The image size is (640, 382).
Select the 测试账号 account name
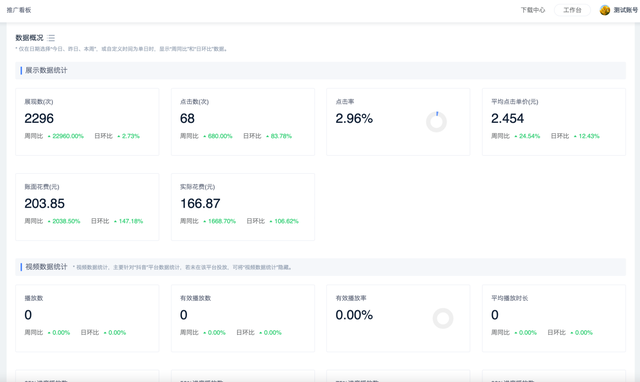pyautogui.click(x=625, y=10)
